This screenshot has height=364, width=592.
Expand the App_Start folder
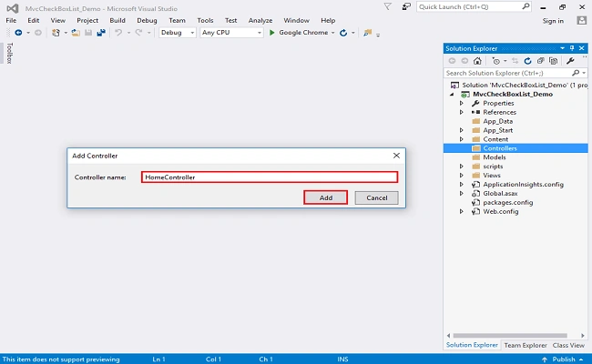point(462,130)
